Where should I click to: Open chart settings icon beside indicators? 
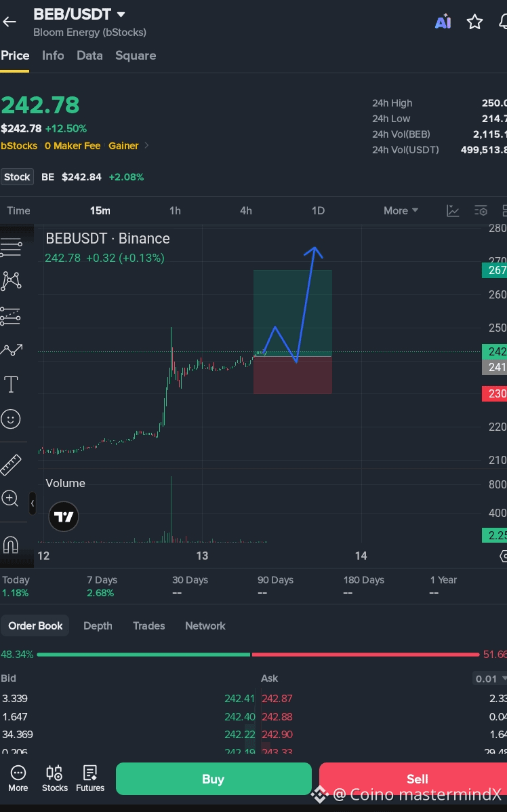pos(481,210)
